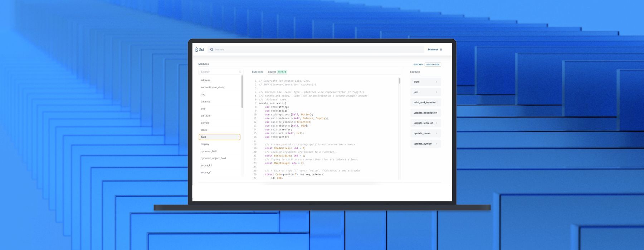Switch to STACKED layout
This screenshot has width=644, height=250.
click(418, 65)
